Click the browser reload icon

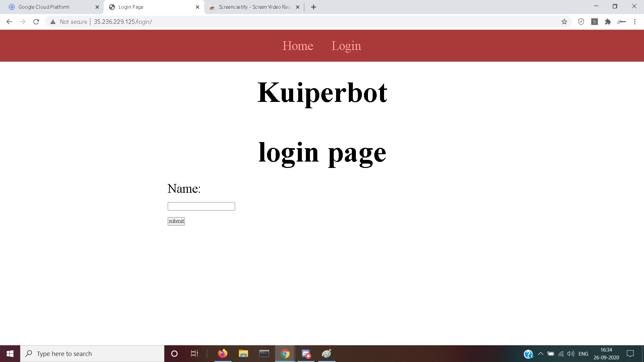pos(36,22)
